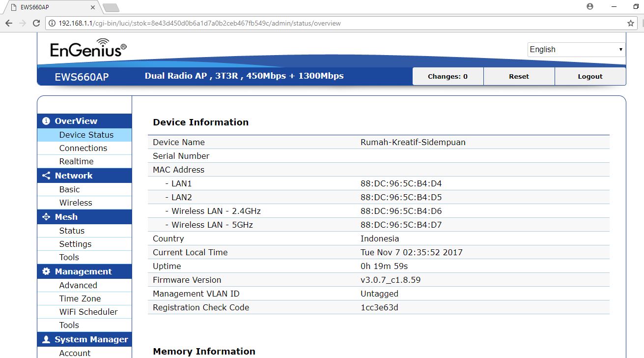Click registration check code 1cc3e63d

(x=379, y=307)
